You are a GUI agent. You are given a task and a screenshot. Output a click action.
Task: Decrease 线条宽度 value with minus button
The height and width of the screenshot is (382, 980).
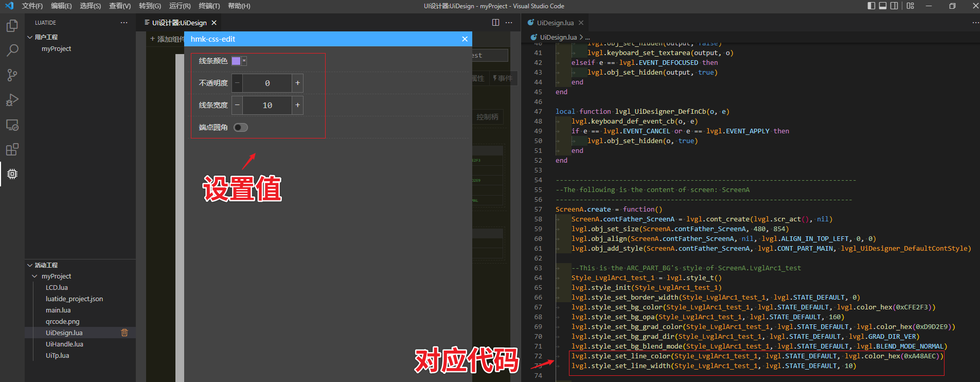pyautogui.click(x=237, y=105)
